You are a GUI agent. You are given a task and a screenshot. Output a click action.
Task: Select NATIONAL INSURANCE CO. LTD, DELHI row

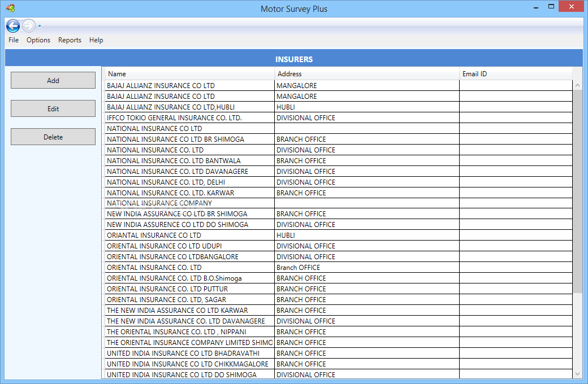pyautogui.click(x=339, y=182)
